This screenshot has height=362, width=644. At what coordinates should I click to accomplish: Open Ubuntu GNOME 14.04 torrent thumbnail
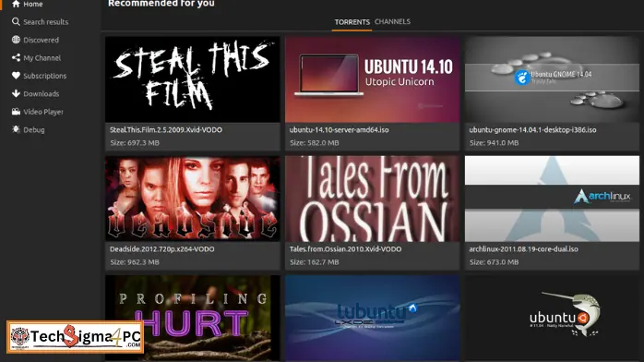point(552,79)
